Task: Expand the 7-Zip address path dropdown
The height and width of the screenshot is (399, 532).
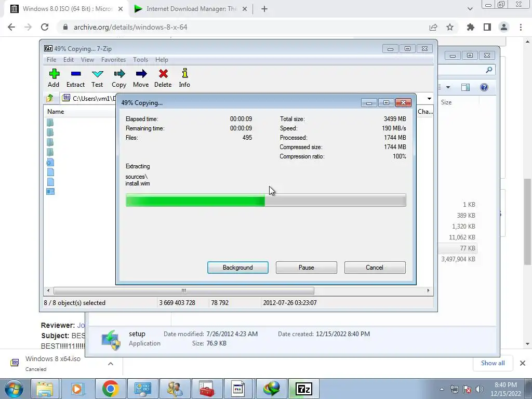Action: (x=429, y=98)
